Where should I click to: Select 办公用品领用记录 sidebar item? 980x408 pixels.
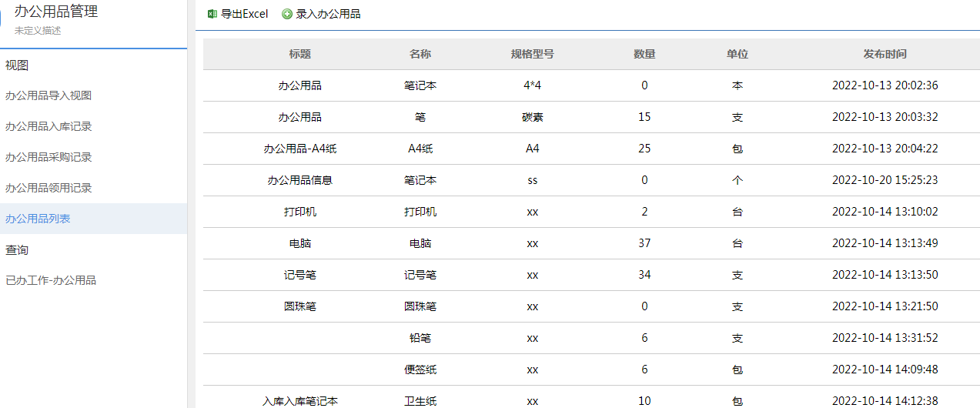[x=48, y=188]
